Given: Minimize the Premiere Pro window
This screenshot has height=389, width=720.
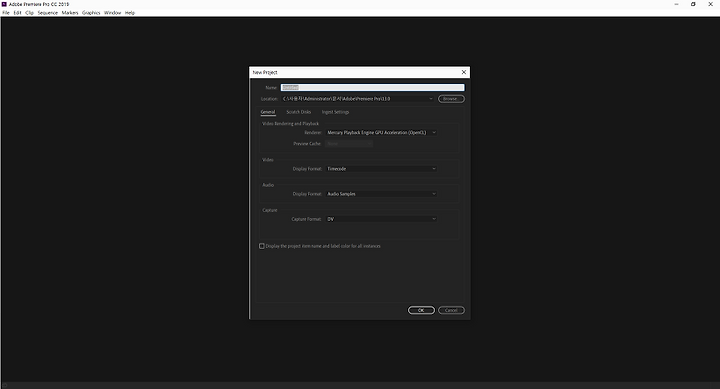Looking at the screenshot, I should [676, 4].
